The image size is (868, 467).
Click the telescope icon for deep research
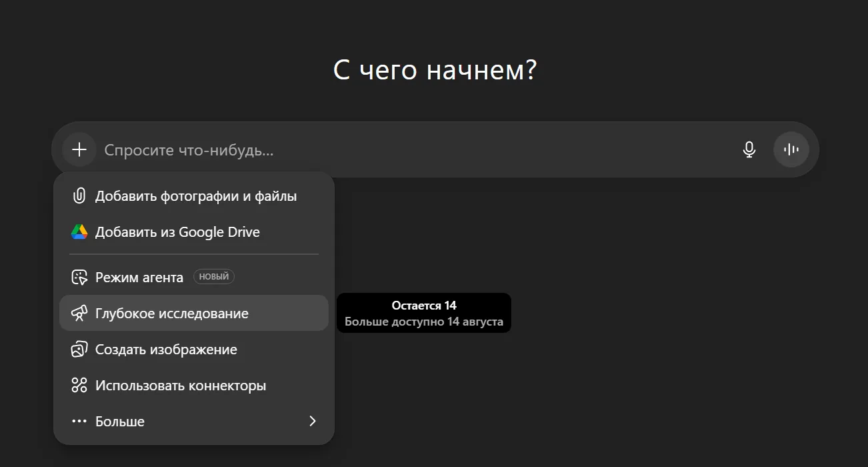(x=79, y=313)
